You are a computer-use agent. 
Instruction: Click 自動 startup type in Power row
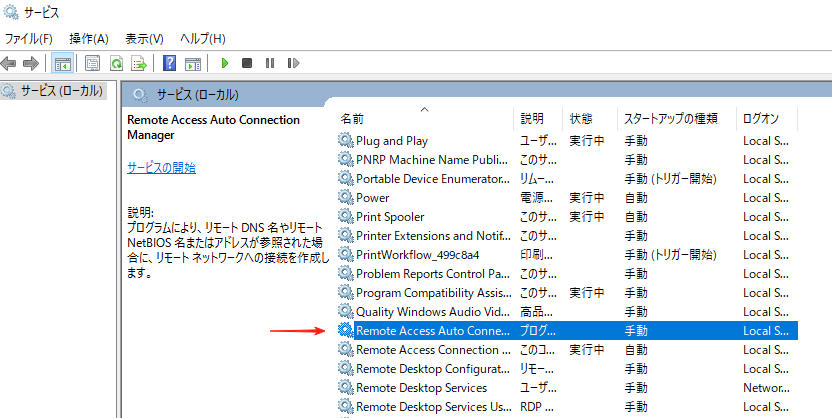(x=636, y=198)
